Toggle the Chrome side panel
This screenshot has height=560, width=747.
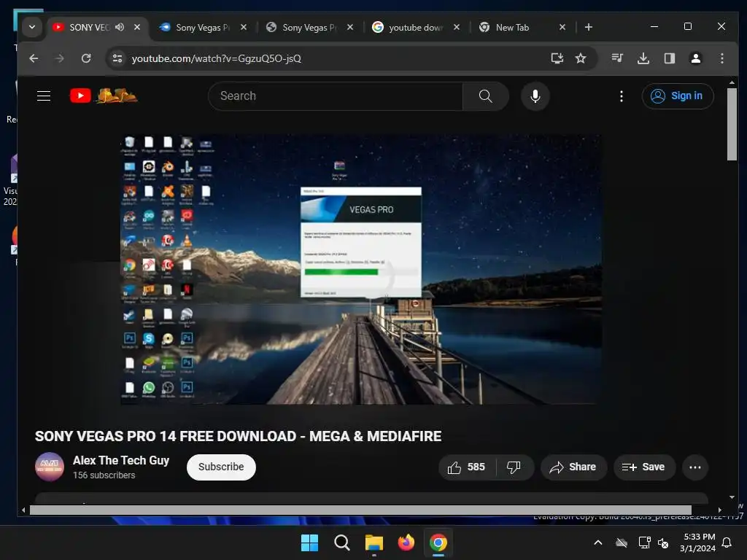coord(670,58)
